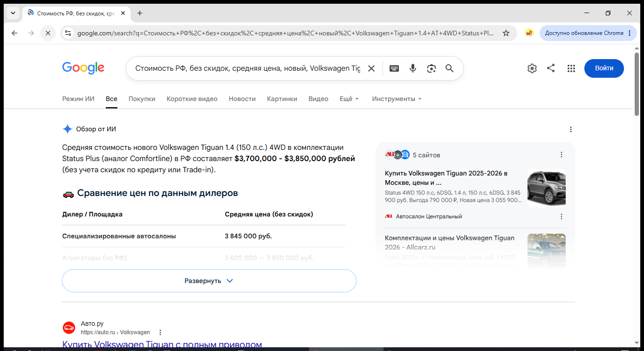The width and height of the screenshot is (644, 351).
Task: Click the 'Обзор от ИИ' label
Action: 96,129
